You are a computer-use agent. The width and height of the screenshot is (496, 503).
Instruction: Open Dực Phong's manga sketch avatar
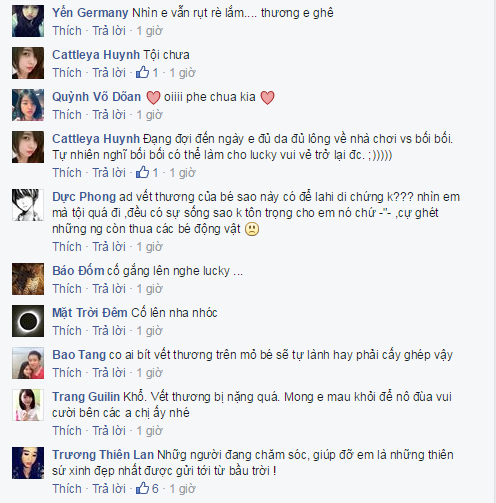click(28, 205)
